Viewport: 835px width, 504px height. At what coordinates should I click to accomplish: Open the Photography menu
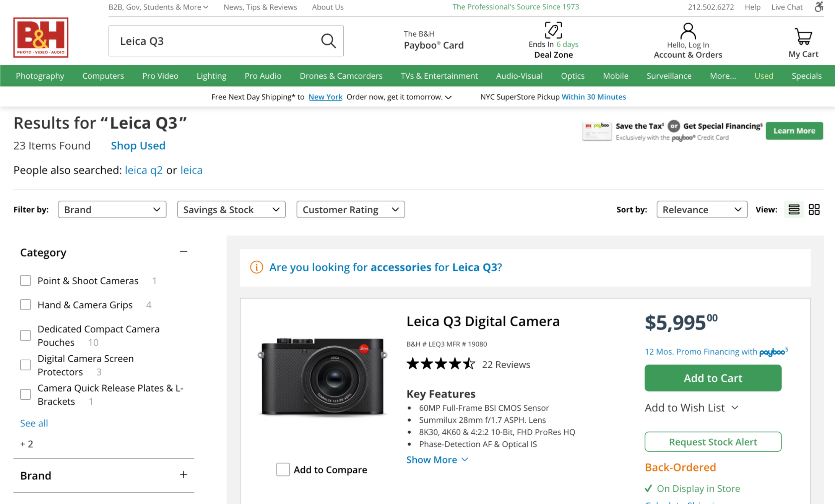40,76
